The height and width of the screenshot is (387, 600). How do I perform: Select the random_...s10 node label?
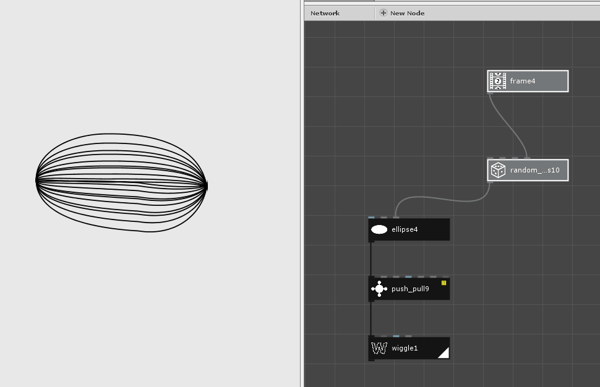pos(535,170)
